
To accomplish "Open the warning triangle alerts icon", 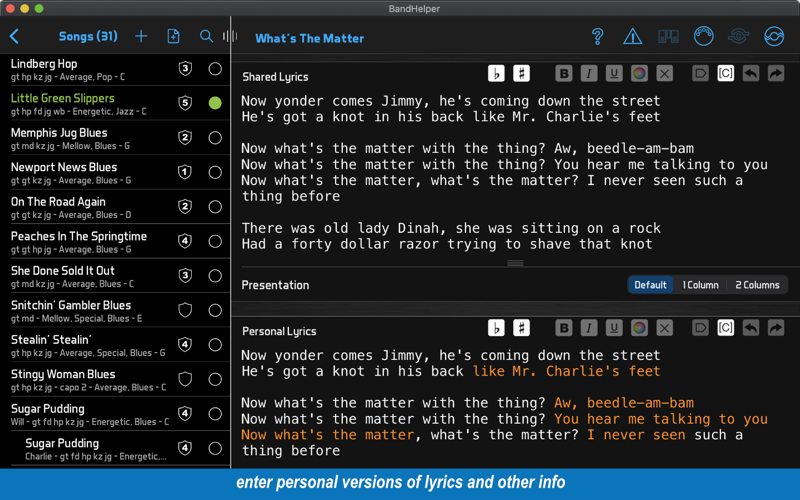I will point(633,37).
